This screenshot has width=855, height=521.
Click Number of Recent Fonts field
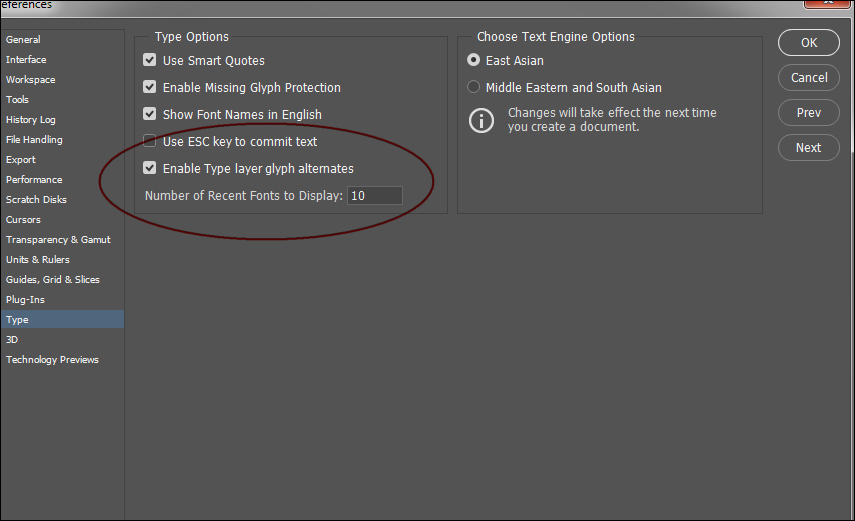click(x=374, y=196)
